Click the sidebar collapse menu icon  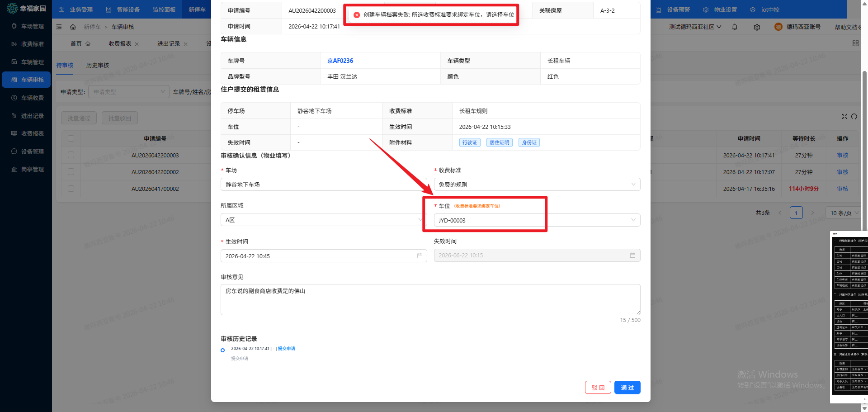59,27
